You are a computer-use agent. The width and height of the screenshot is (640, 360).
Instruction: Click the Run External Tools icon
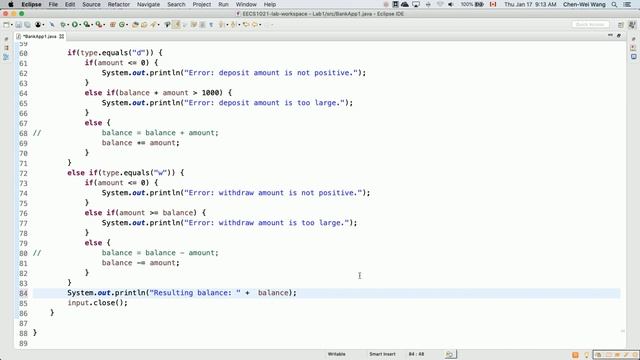click(98, 25)
